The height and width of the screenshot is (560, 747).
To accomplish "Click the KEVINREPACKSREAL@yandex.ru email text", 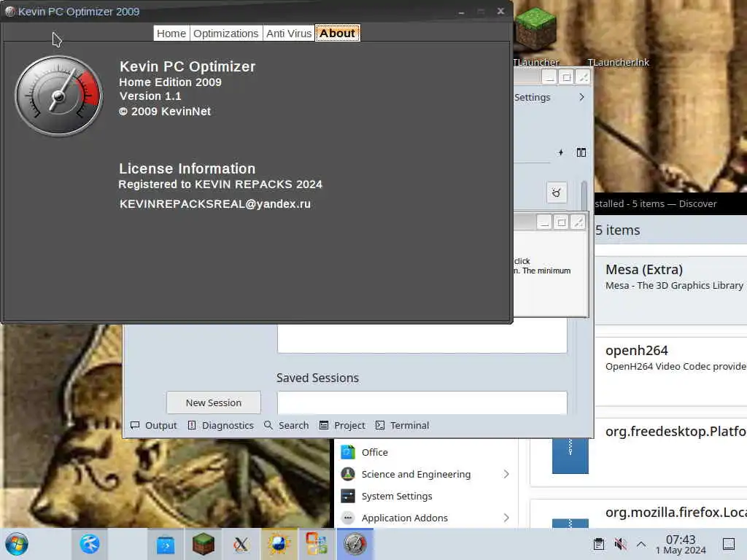I will click(x=215, y=204).
